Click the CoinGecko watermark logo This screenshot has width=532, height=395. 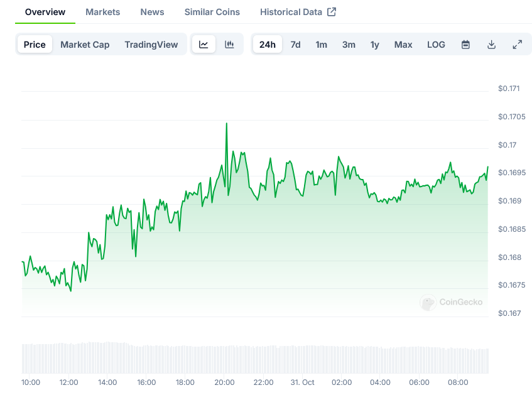(x=452, y=303)
